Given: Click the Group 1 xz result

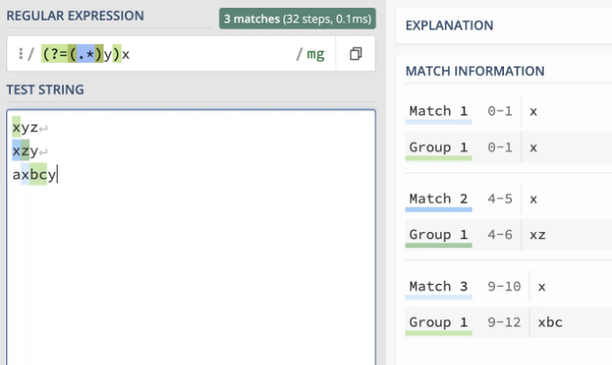Looking at the screenshot, I should 537,235.
